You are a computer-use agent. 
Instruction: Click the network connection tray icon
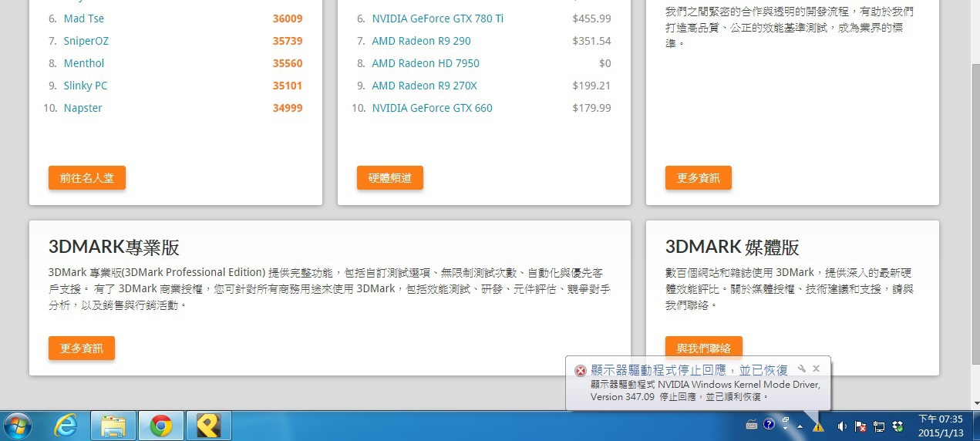879,426
